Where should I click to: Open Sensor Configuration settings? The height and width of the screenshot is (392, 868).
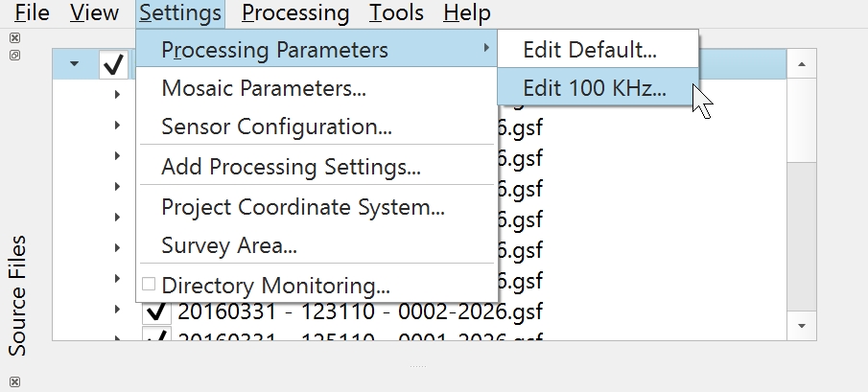click(276, 127)
